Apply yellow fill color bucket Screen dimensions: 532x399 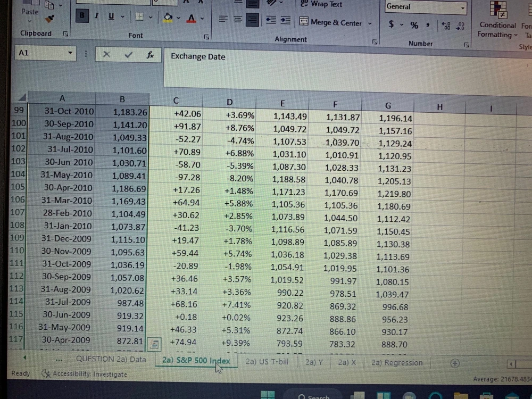click(x=168, y=18)
